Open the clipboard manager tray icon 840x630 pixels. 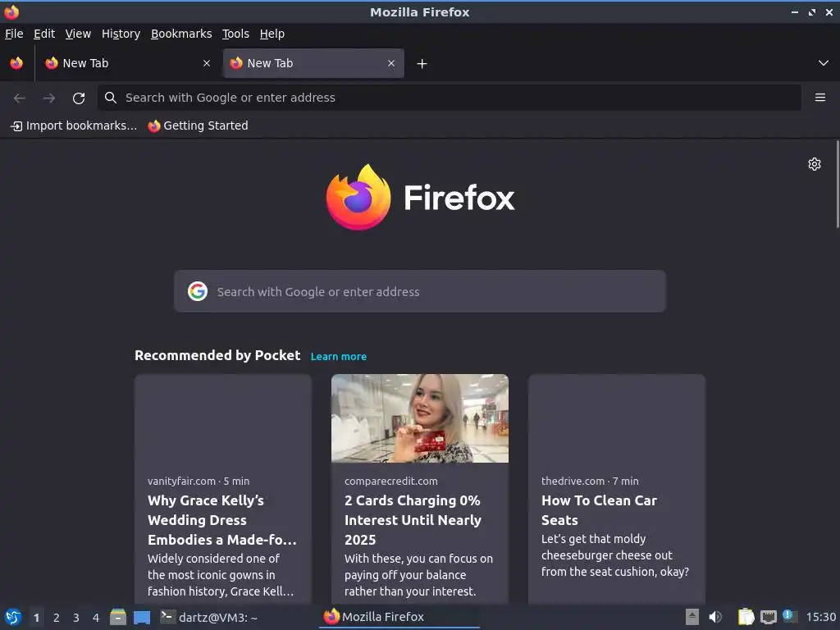click(746, 617)
